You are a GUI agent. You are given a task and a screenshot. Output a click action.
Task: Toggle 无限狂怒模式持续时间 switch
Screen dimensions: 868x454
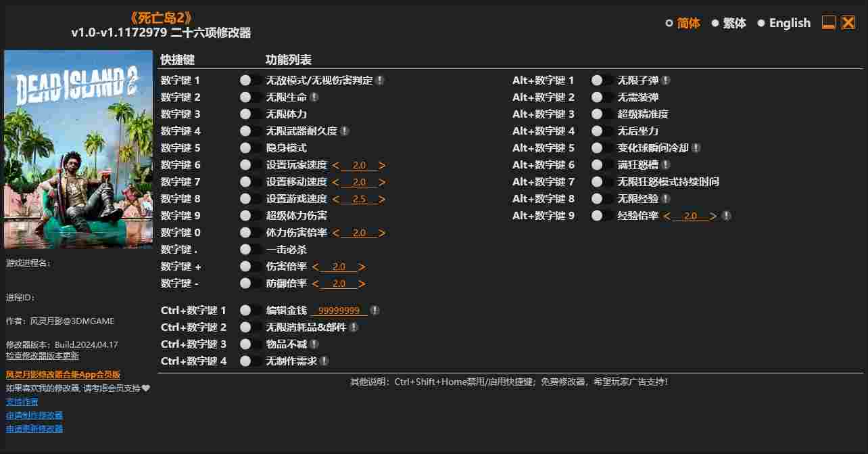[602, 181]
